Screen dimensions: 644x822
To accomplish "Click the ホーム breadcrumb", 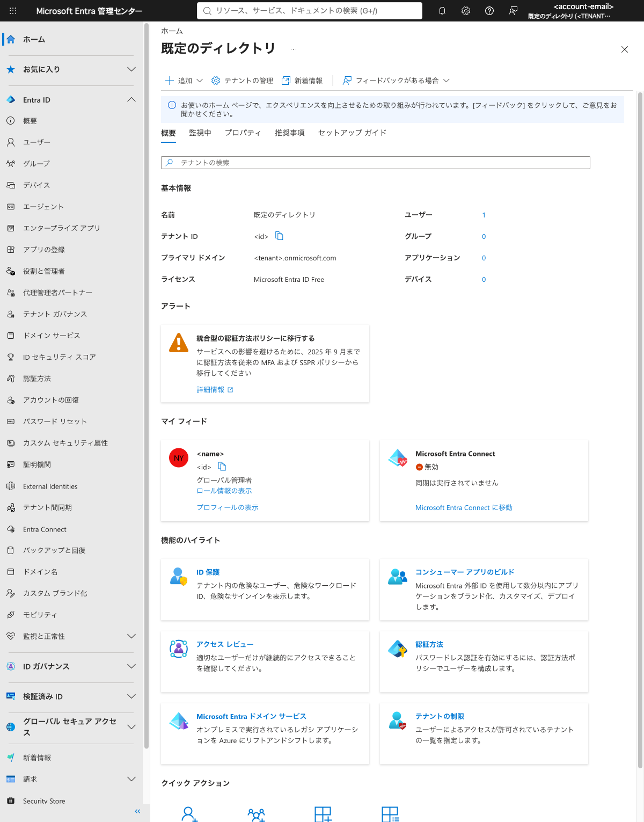I will (x=172, y=31).
